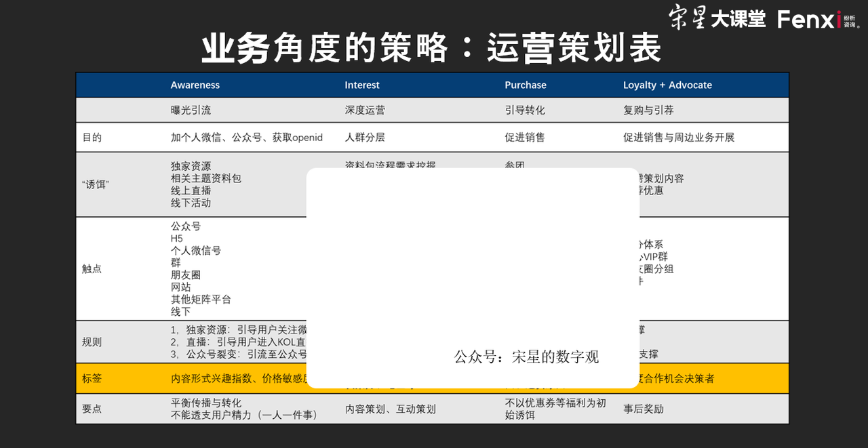Click the Fenxi brand logo
The image size is (868, 448).
818,19
